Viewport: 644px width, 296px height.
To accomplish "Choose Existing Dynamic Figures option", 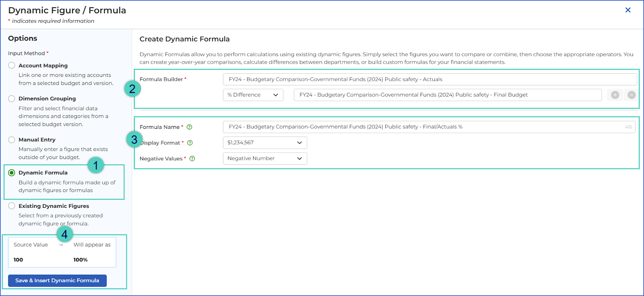I will click(12, 206).
